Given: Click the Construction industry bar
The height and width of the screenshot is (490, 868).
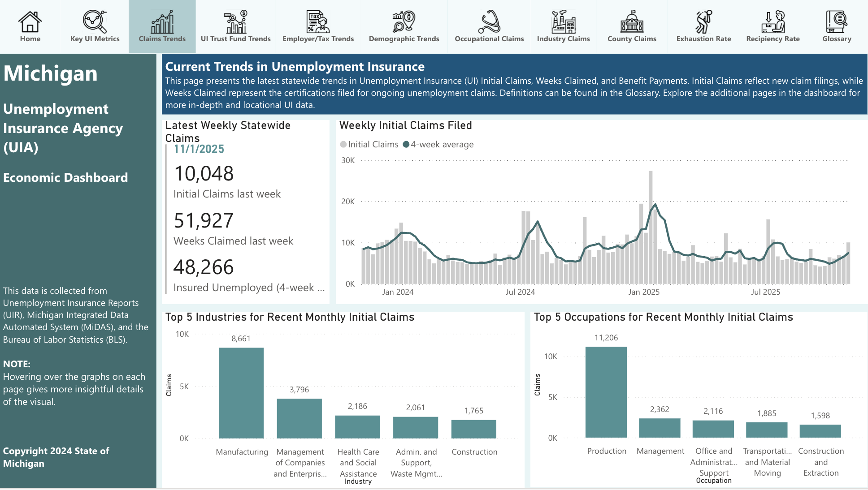Looking at the screenshot, I should pos(473,429).
